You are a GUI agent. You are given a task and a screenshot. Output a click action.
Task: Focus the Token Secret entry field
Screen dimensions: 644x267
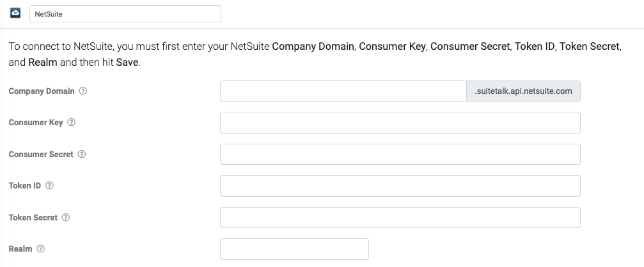400,217
